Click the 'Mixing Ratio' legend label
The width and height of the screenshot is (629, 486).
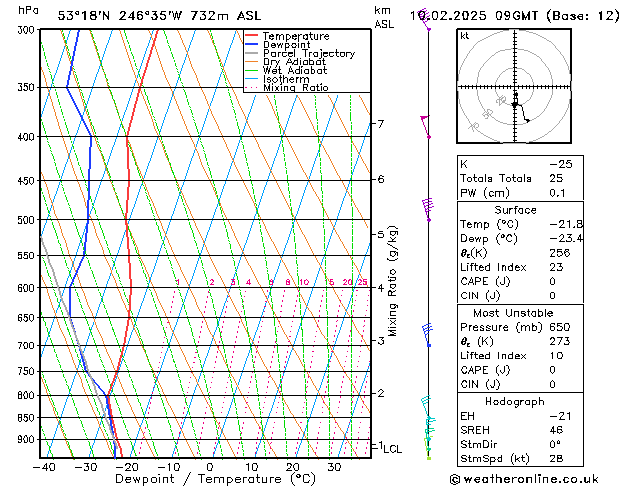coord(296,87)
